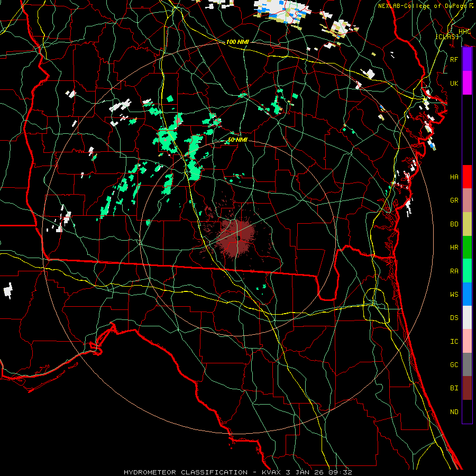Screen dimensions: 476x476
Task: Click the 'HA' legend label
Action: (454, 177)
